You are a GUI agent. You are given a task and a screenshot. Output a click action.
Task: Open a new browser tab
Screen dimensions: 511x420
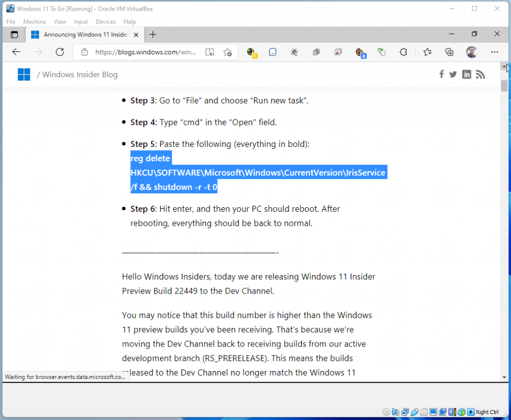point(153,34)
